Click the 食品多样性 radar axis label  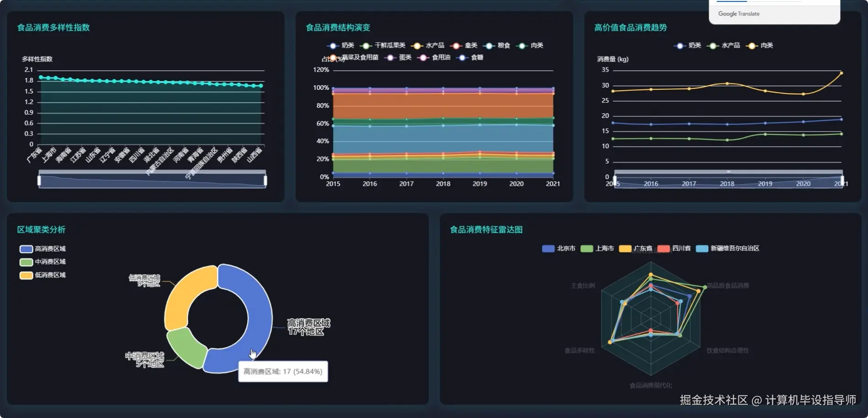coord(580,351)
